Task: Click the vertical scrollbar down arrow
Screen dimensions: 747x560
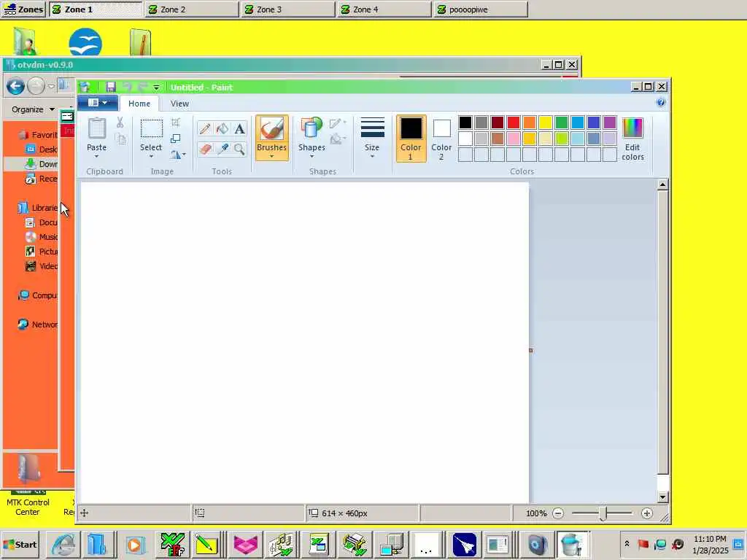Action: 662,497
